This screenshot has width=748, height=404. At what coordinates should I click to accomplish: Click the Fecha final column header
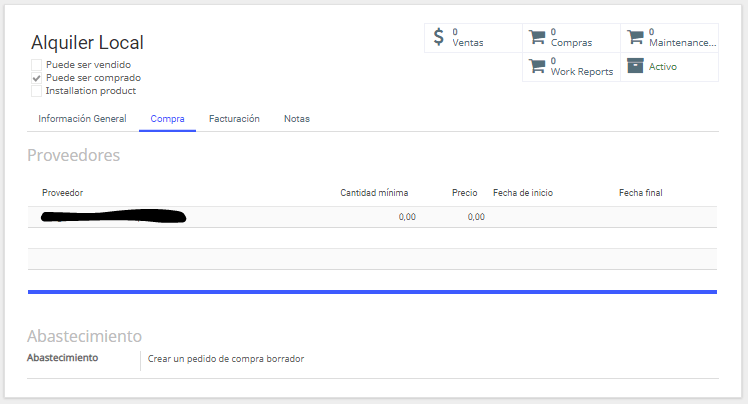pos(641,193)
